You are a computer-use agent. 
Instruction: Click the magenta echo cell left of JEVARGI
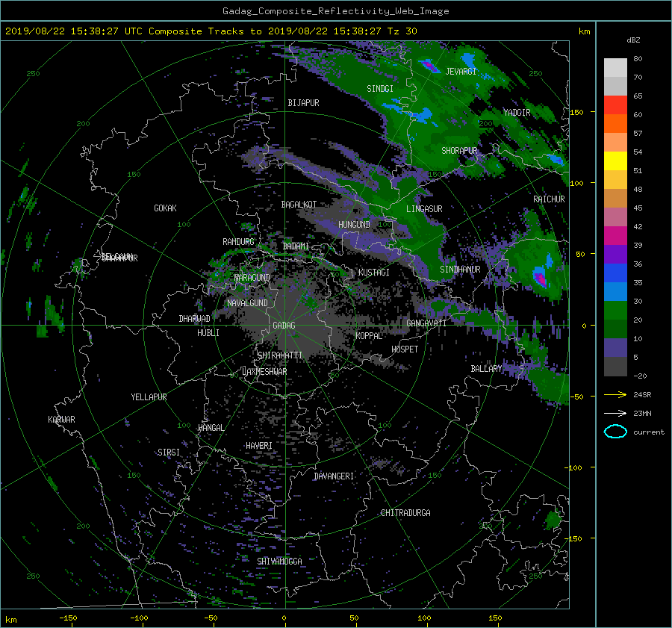coord(428,66)
